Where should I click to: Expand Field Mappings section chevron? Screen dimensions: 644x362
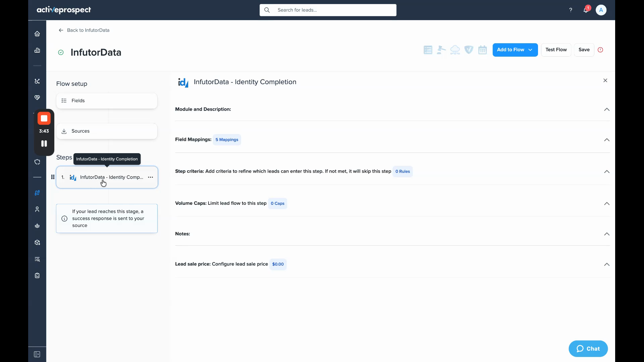pyautogui.click(x=607, y=140)
